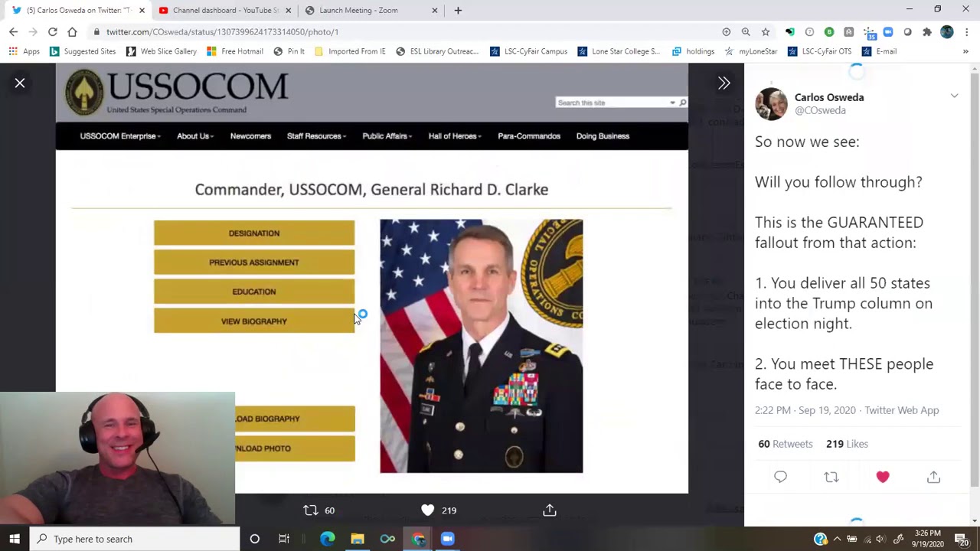Image resolution: width=980 pixels, height=551 pixels.
Task: Open File Explorer from the taskbar
Action: coord(358,539)
